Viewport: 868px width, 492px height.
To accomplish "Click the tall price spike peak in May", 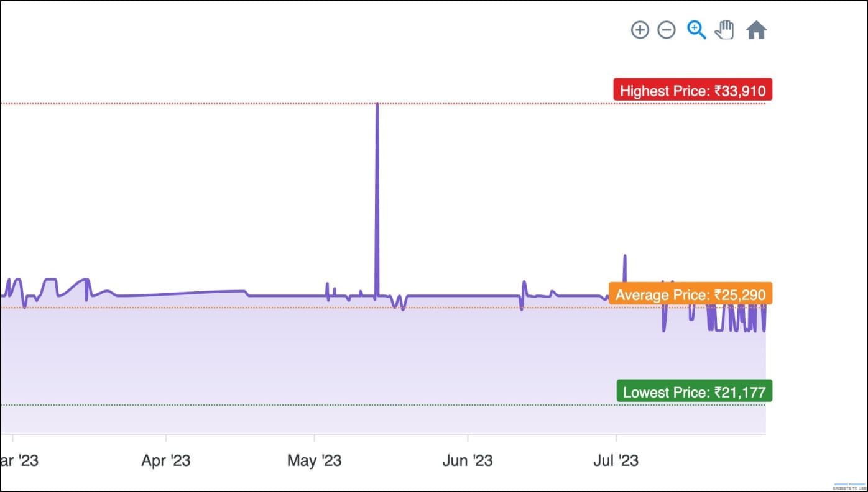I will point(377,104).
